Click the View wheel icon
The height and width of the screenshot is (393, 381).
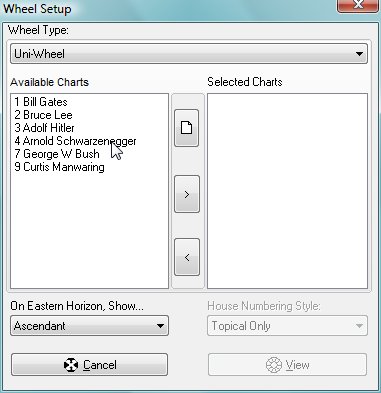click(x=274, y=365)
